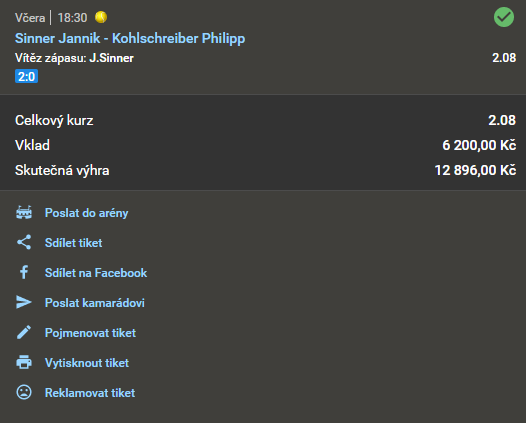Select Sdílet na Facebook link

pos(96,273)
